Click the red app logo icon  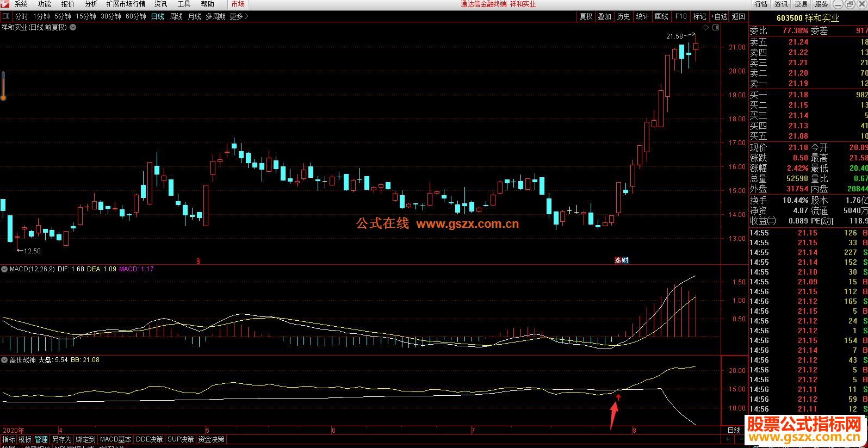coord(5,4)
